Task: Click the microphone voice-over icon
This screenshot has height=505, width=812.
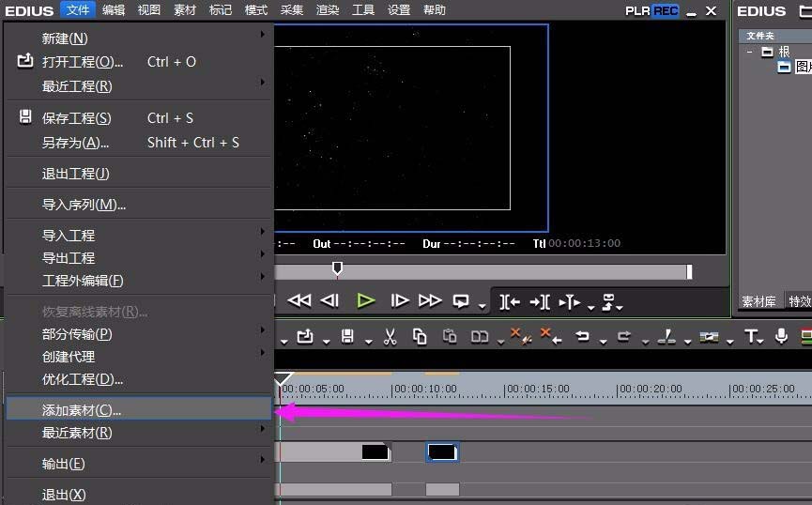Action: coord(781,337)
